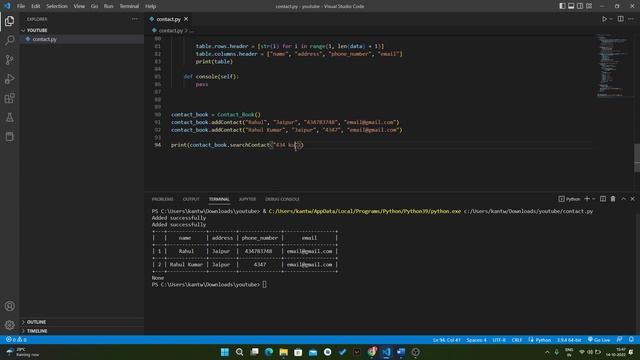Open the View menu
Image resolution: width=640 pixels, height=360 pixels.
point(79,6)
